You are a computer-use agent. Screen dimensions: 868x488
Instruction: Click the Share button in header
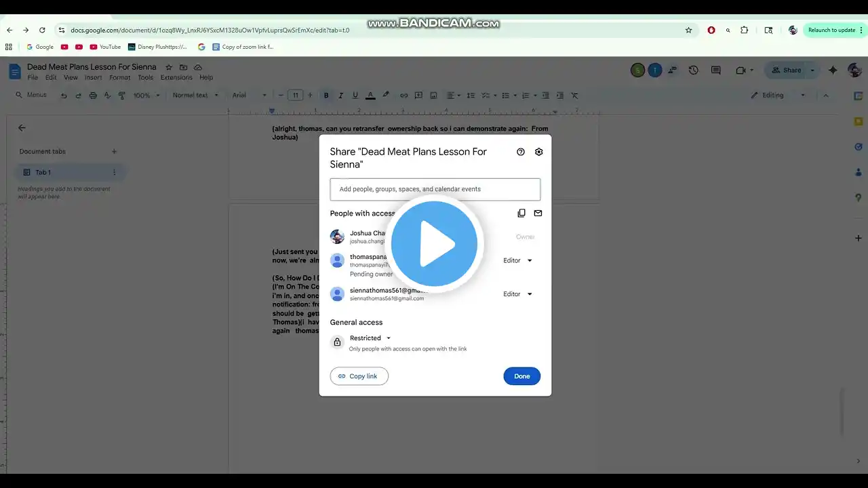[x=786, y=70]
